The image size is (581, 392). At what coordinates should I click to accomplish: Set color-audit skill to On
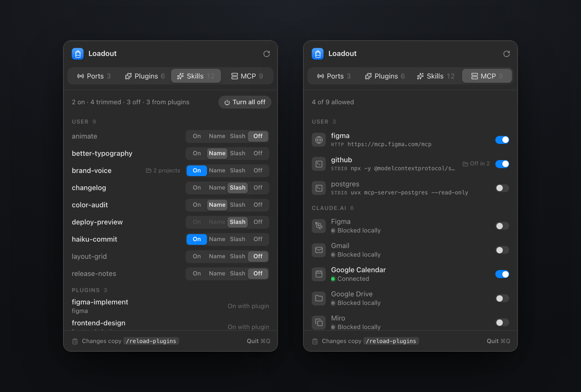[197, 205]
